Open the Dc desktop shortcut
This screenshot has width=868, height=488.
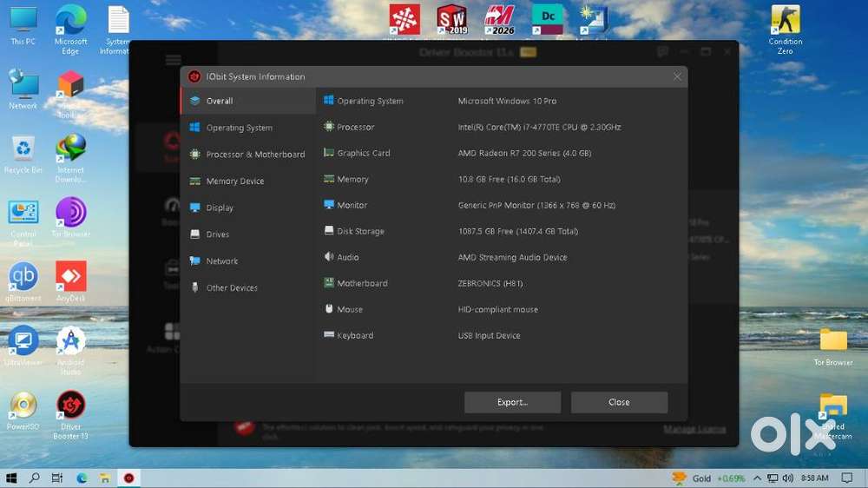point(547,20)
